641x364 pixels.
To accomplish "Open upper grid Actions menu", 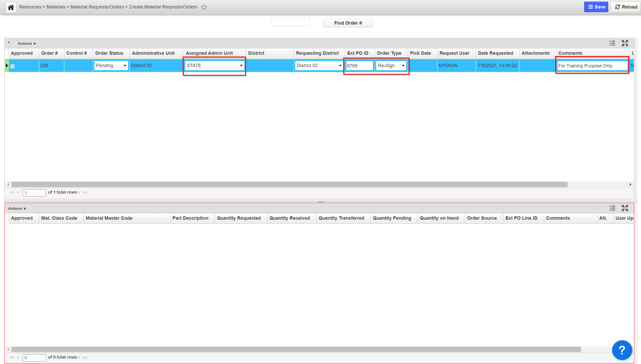I will [x=27, y=44].
